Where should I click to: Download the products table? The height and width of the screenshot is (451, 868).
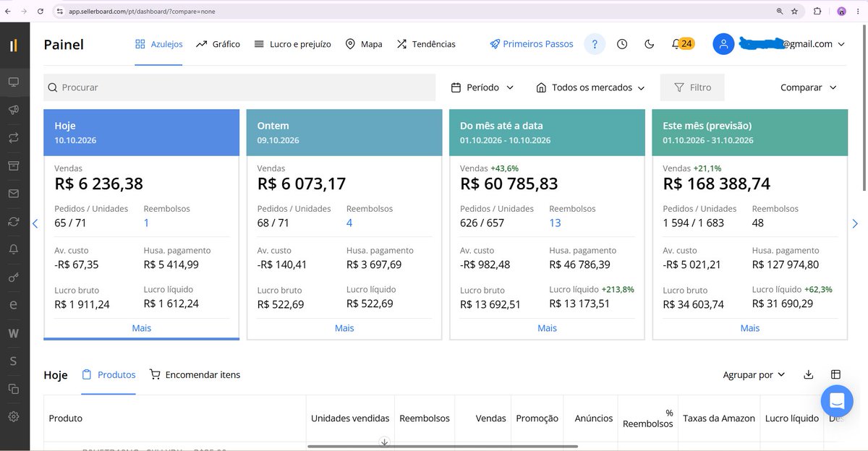click(809, 374)
